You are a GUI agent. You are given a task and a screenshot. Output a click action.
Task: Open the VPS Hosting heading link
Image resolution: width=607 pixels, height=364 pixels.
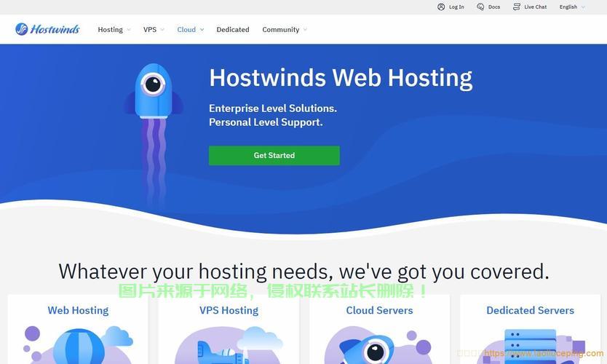tap(229, 310)
